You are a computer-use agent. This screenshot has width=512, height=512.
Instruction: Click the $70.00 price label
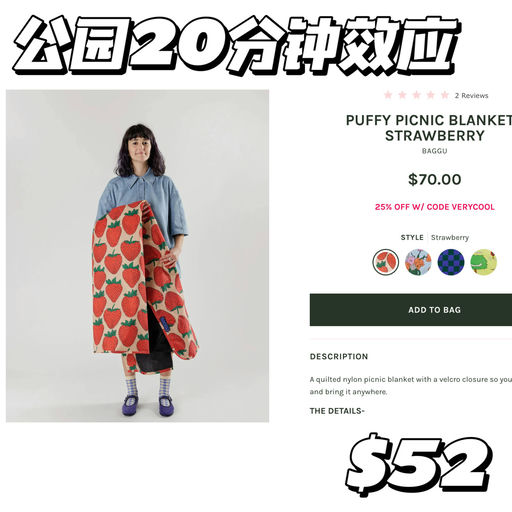point(435,179)
